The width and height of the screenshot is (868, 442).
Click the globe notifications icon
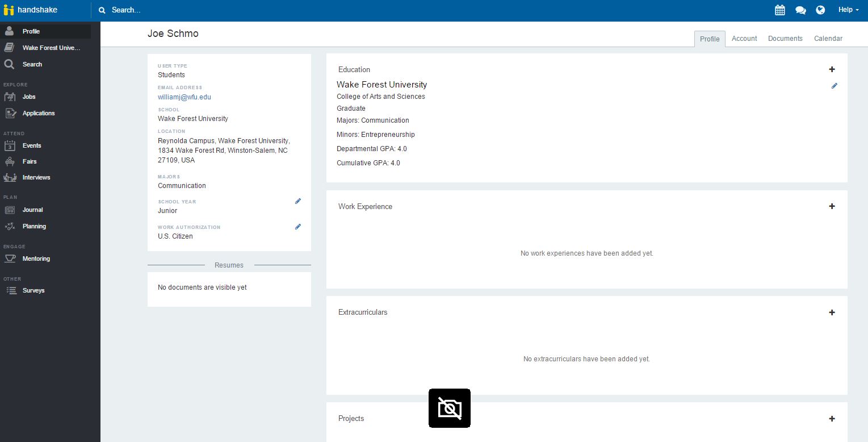[x=820, y=10]
